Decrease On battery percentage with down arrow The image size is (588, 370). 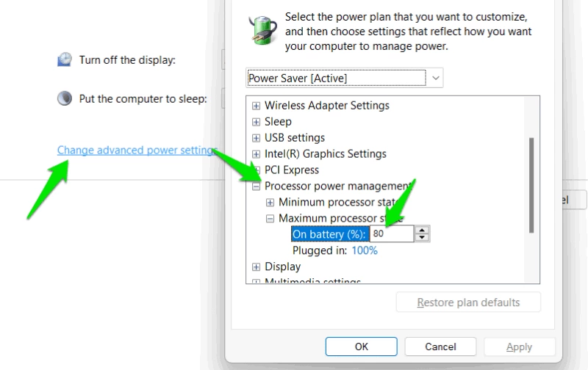422,237
